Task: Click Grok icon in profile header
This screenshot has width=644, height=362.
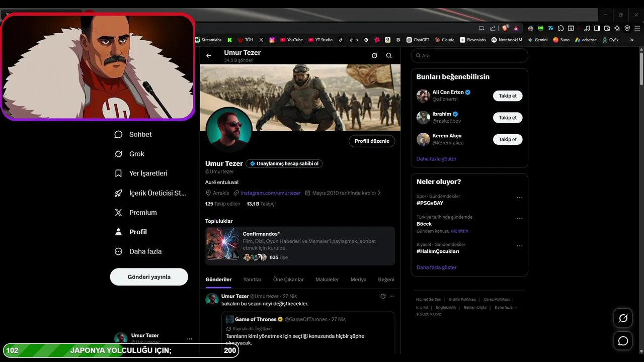Action: tap(374, 56)
